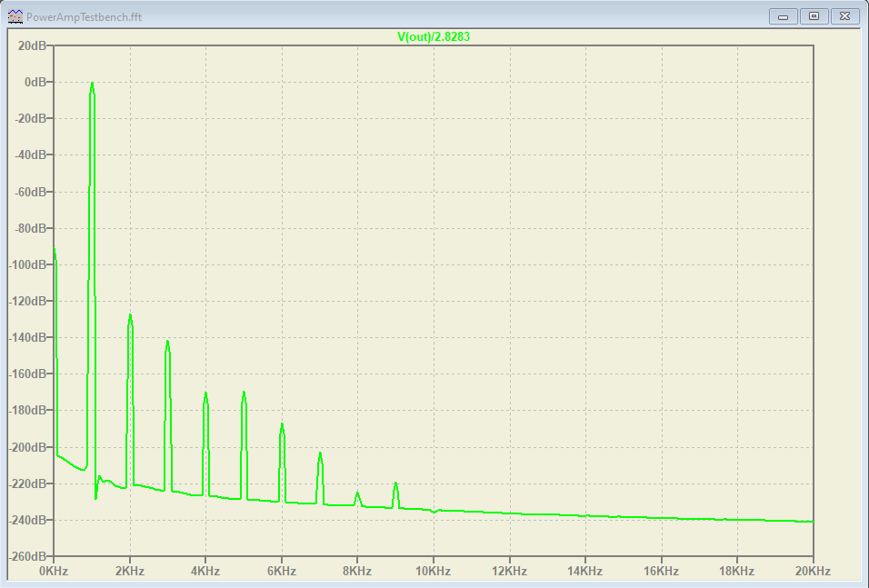Image resolution: width=869 pixels, height=588 pixels.
Task: Click the 14KHz horizontal axis label
Action: (x=585, y=571)
